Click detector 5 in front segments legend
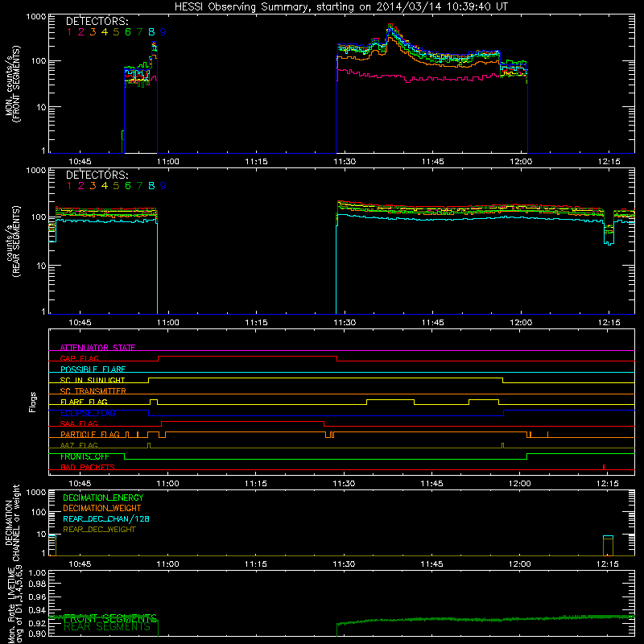This screenshot has height=644, width=644. click(116, 32)
